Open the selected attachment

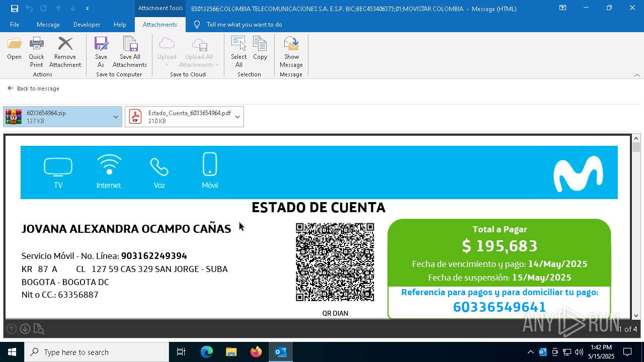(14, 49)
